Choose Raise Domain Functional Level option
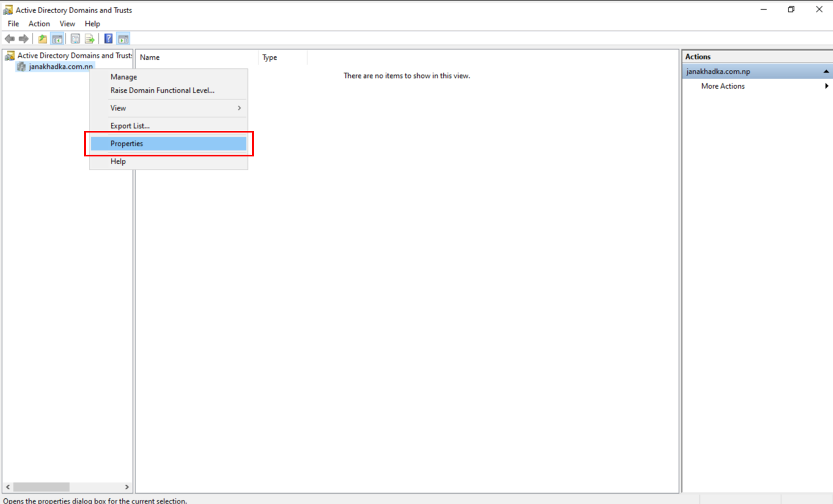The image size is (833, 504). [162, 90]
